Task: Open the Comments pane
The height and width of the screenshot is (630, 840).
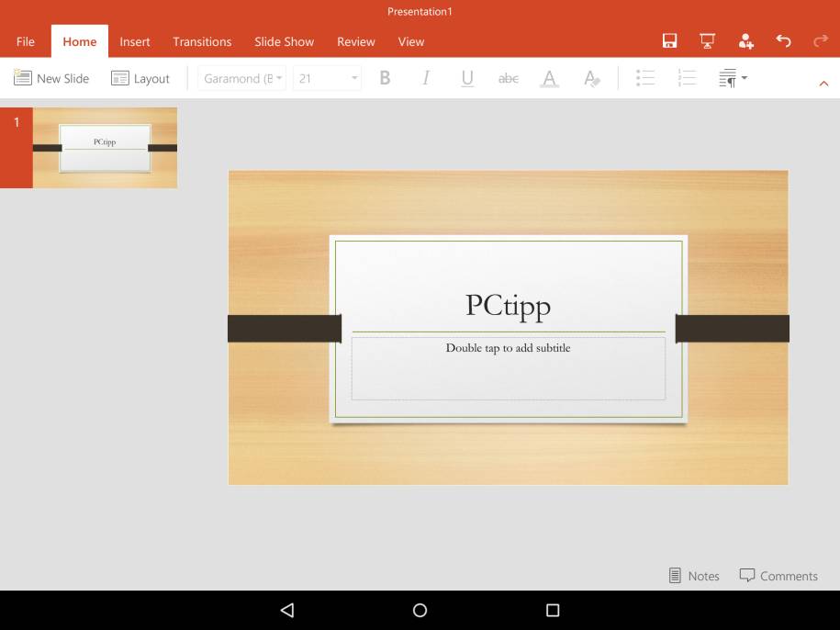Action: (778, 576)
